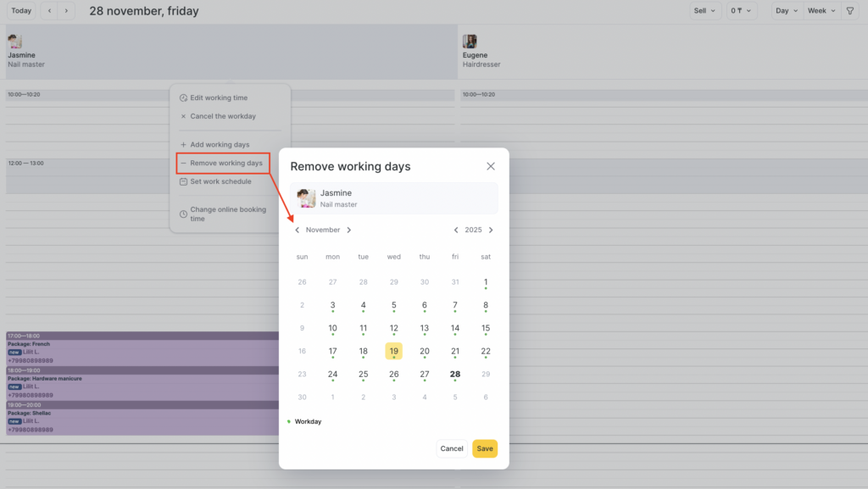Toggle workday November 28
The width and height of the screenshot is (868, 489).
pos(455,375)
